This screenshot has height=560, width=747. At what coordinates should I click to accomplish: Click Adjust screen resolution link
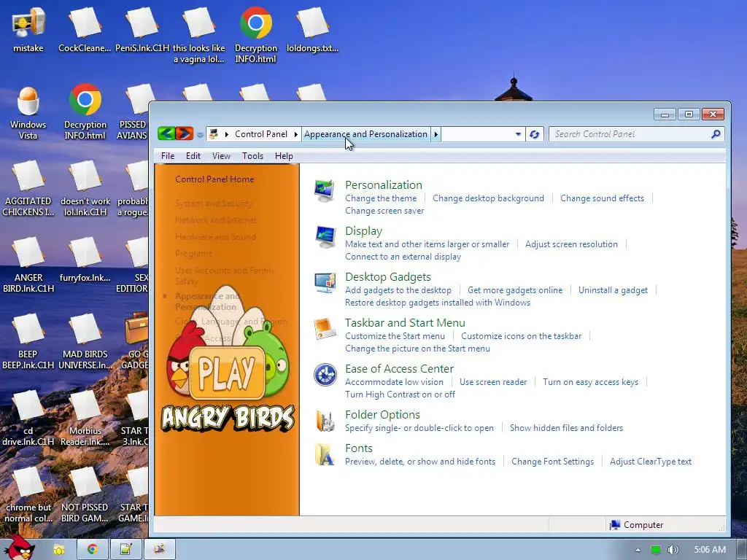click(571, 244)
